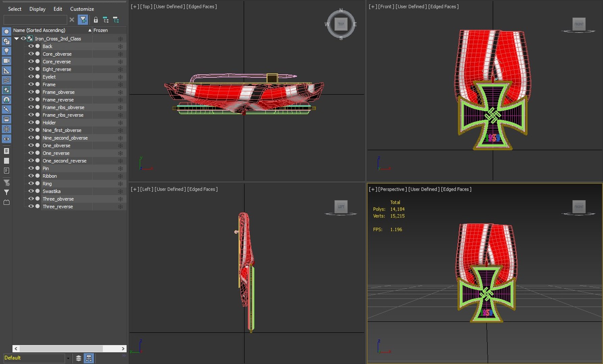
Task: Freeze the Eyelet object via its snowflake
Action: click(120, 77)
